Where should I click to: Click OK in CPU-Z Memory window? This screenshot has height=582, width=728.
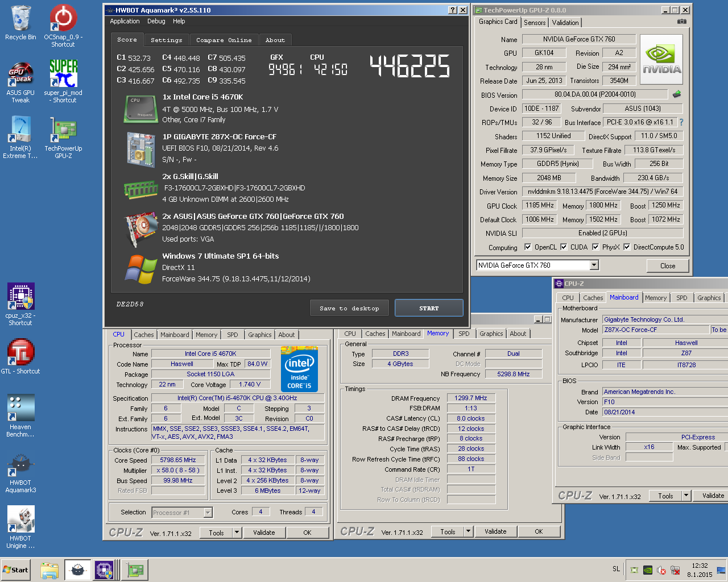tap(539, 531)
